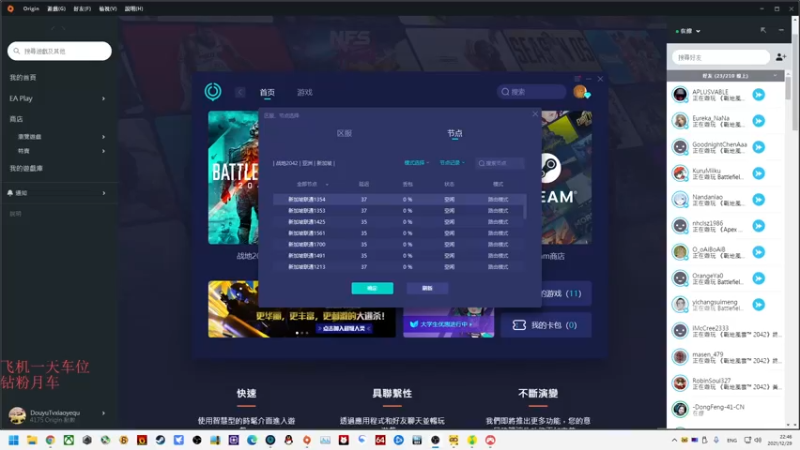Open Steam from taskbar
Image resolution: width=800 pixels, height=450 pixels.
[x=160, y=440]
